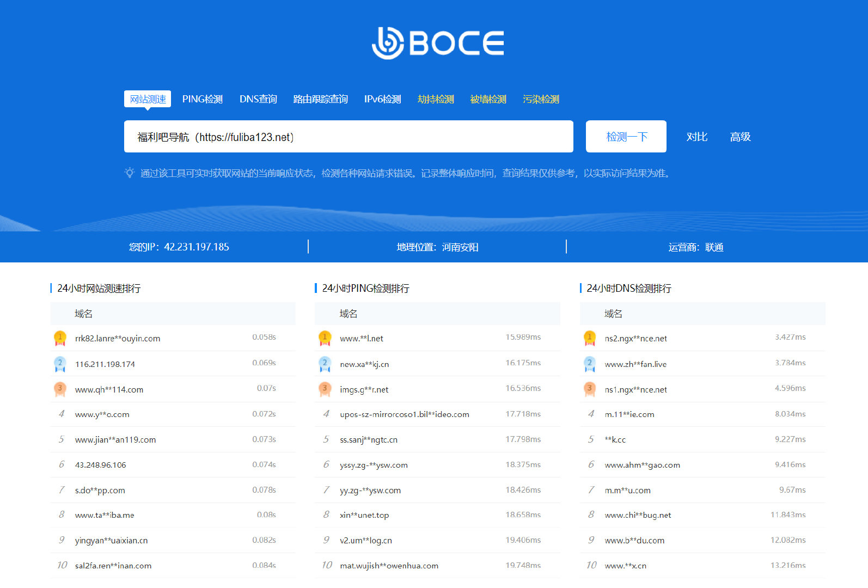Click the 检测一下 button
The height and width of the screenshot is (588, 868).
point(626,137)
